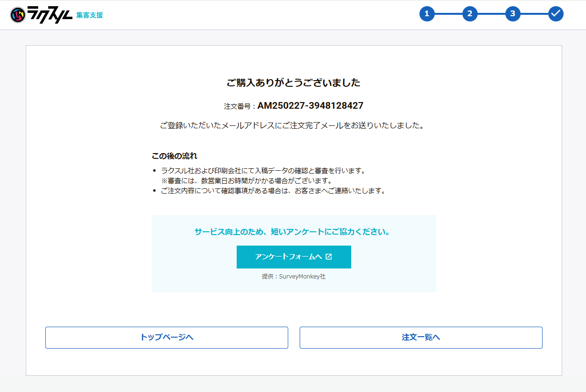This screenshot has height=392, width=586.
Task: Select step 1 circle in progress bar
Action: click(427, 14)
